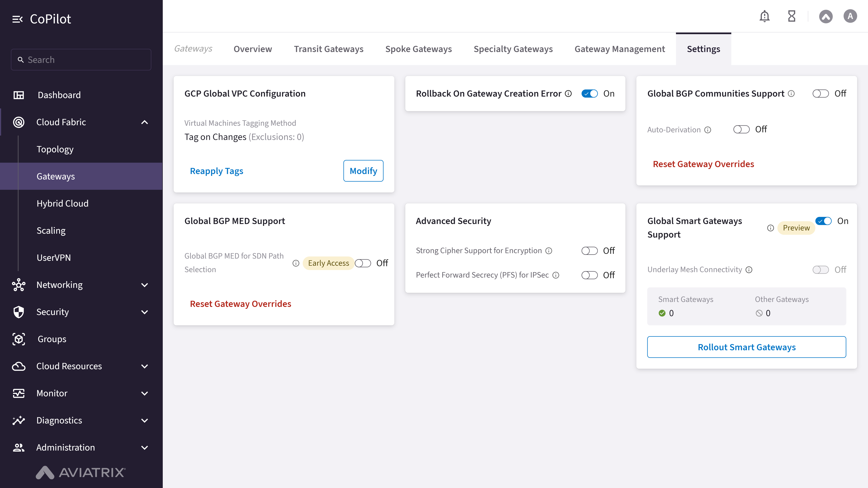Screen dimensions: 868x488
Task: Expand the Security section chevron
Action: point(145,312)
